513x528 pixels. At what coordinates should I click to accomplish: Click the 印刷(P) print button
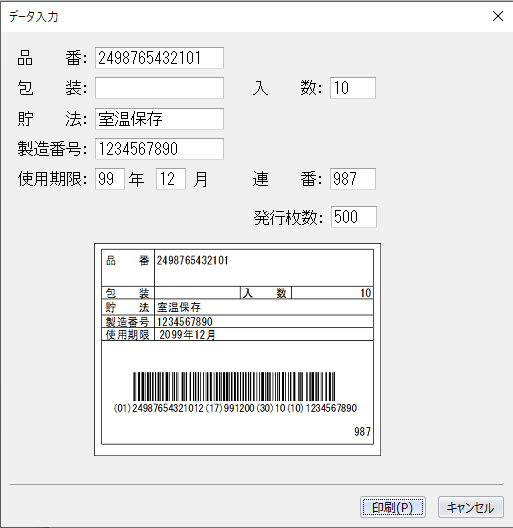tap(393, 507)
